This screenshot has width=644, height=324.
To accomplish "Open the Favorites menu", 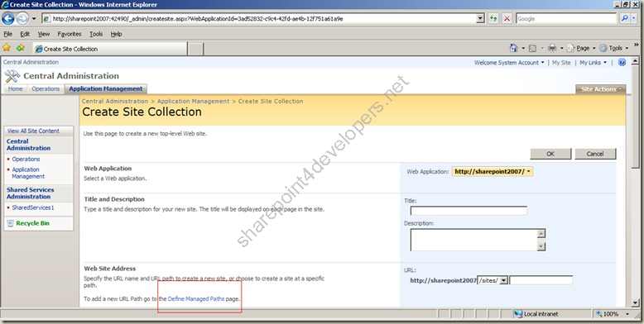I will pyautogui.click(x=70, y=34).
